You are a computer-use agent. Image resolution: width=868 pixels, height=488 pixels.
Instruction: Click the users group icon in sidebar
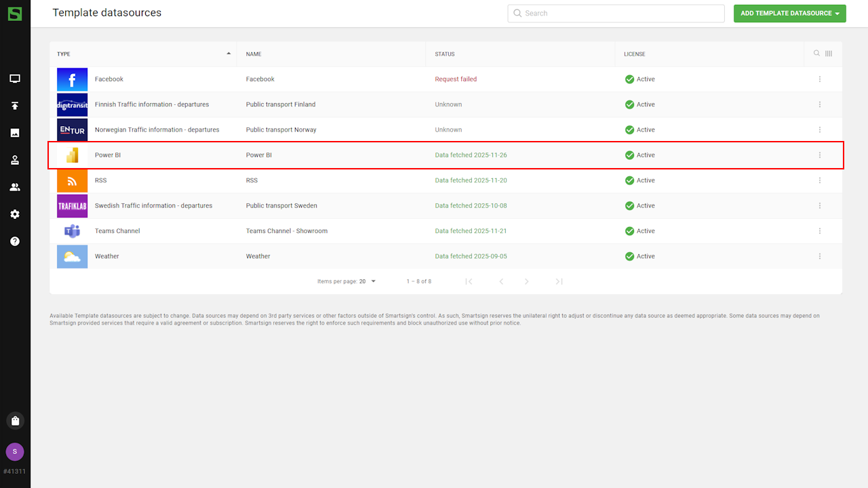15,187
